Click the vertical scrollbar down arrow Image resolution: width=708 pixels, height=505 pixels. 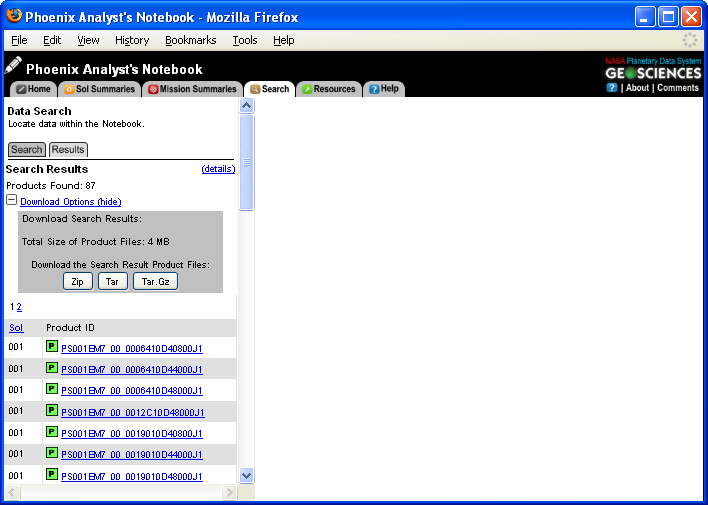247,475
